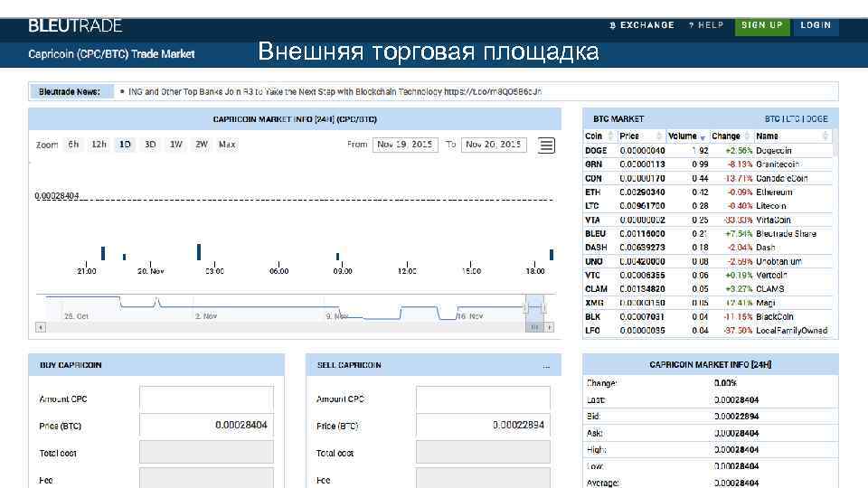
Task: Select the UNO Unobtanium market row
Action: [707, 261]
